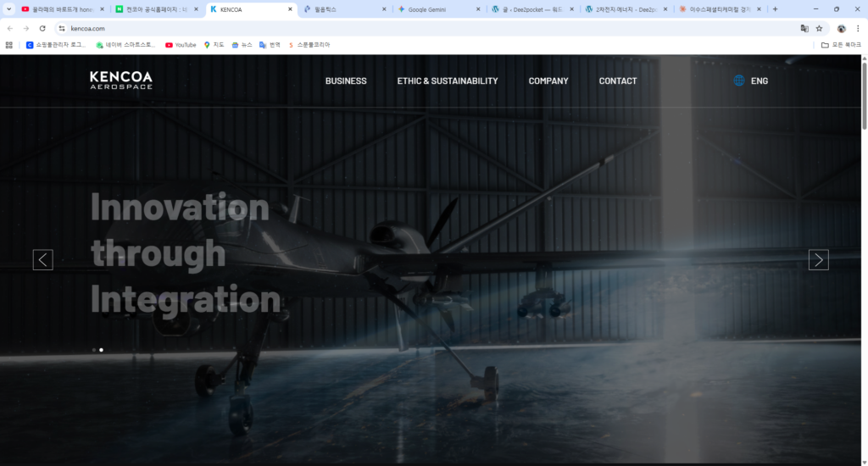Open the Chrome profile avatar icon
868x466 pixels.
click(x=841, y=28)
